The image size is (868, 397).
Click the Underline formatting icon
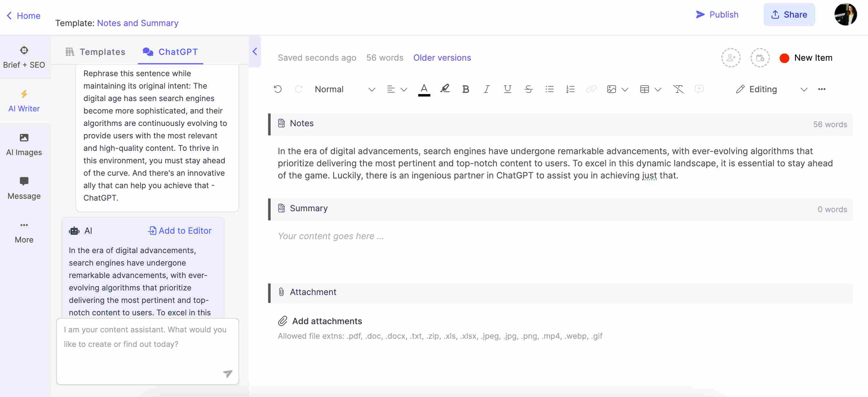(x=507, y=88)
